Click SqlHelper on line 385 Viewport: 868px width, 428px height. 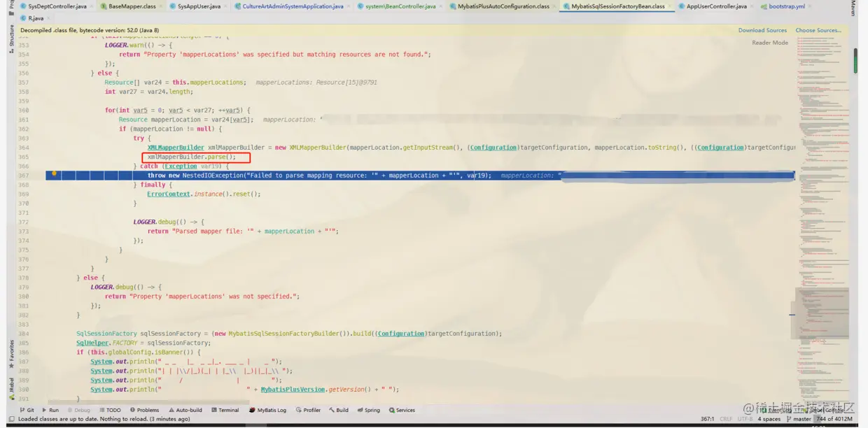coord(92,343)
